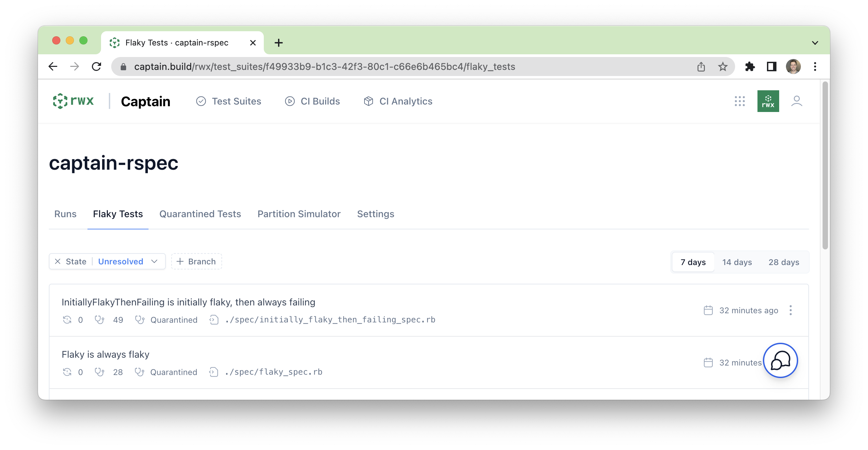Bookmark the page with the star icon
The image size is (868, 450).
(x=723, y=67)
